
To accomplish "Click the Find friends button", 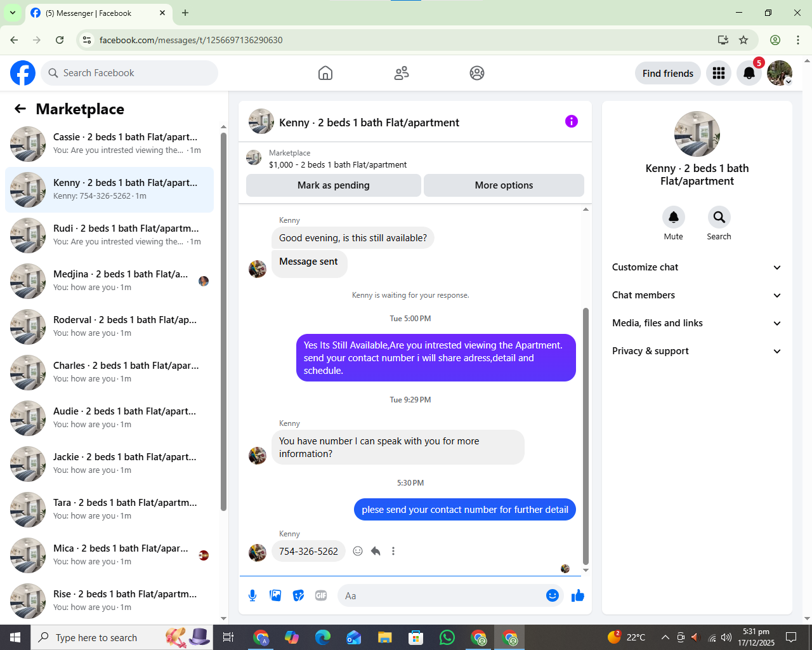I will [668, 73].
